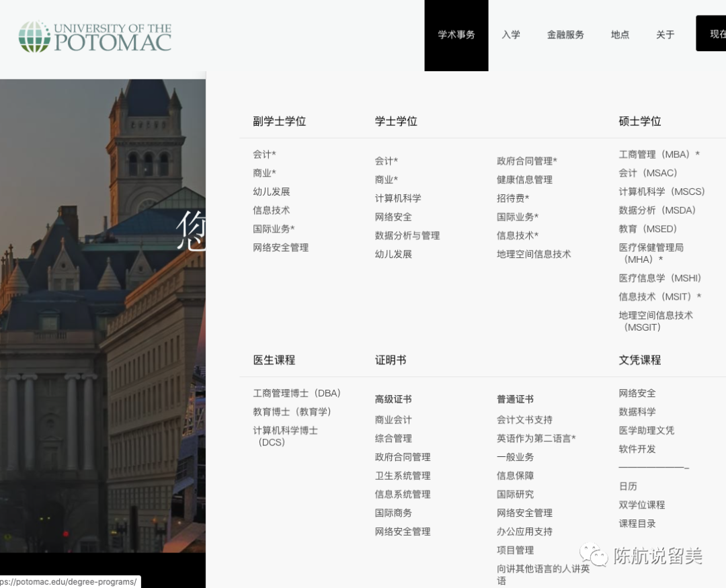The image size is (726, 588).
Task: Expand the 关于 menu item
Action: pos(665,35)
